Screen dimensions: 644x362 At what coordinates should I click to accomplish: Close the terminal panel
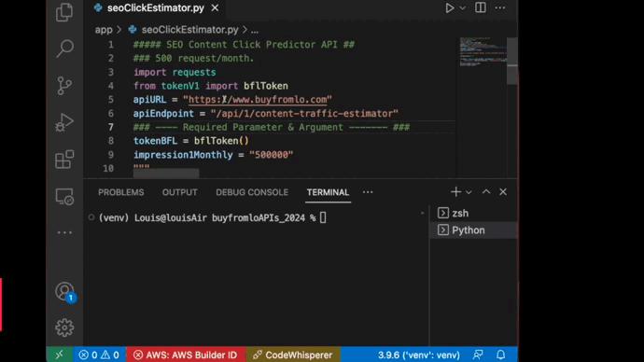click(x=503, y=191)
